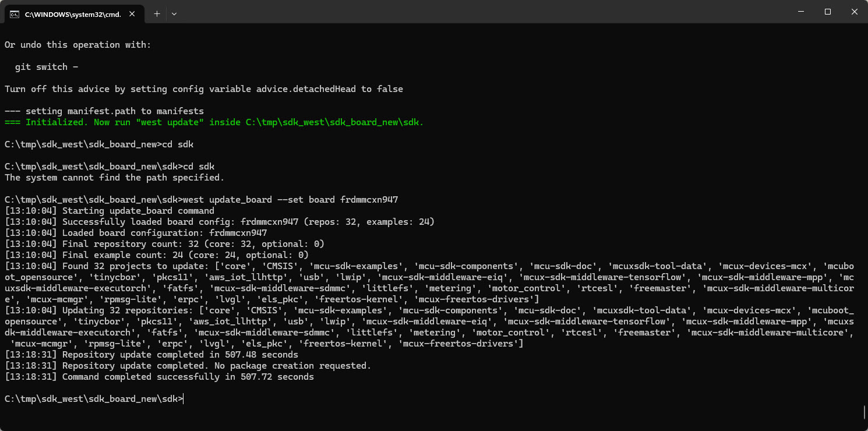Click the vertical scrollbar thumb
The image size is (868, 431).
[864, 412]
